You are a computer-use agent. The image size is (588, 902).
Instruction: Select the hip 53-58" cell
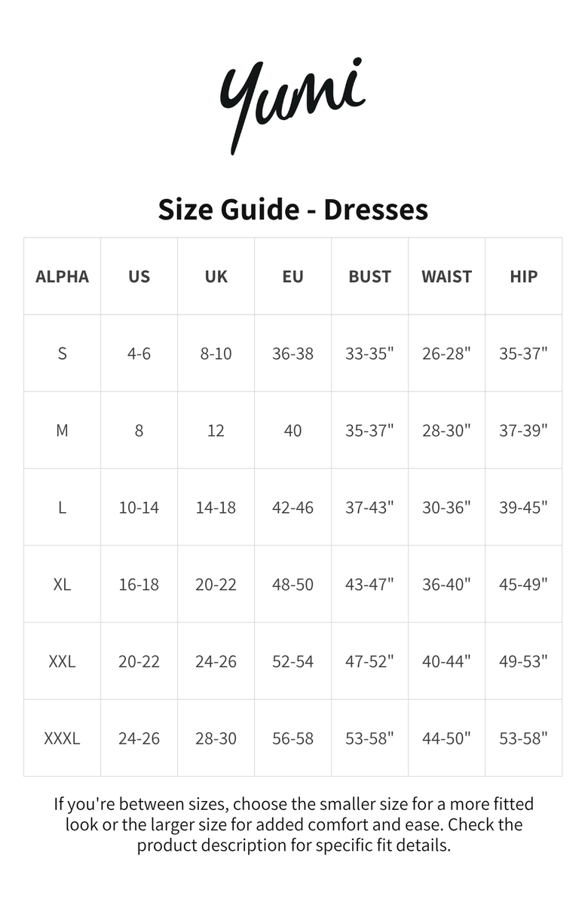(x=524, y=738)
